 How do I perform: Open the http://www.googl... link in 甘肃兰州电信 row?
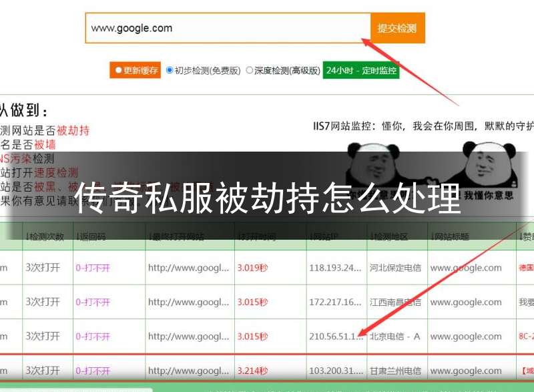(189, 370)
